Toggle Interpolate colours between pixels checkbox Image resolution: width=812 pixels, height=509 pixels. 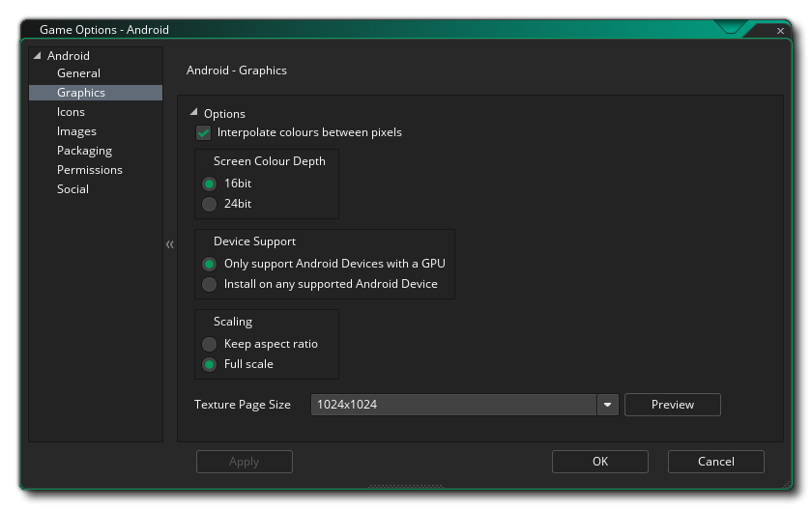coord(204,132)
